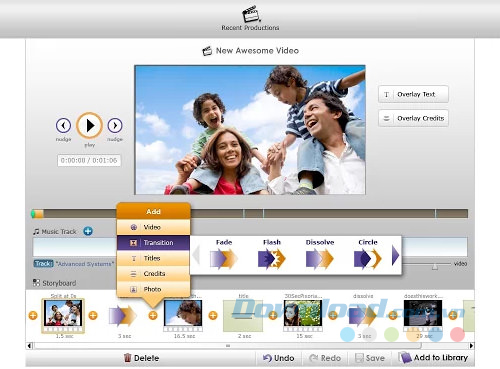Select the 29 sec dark storyboard clip
Image resolution: width=500 pixels, height=369 pixels.
tap(423, 316)
